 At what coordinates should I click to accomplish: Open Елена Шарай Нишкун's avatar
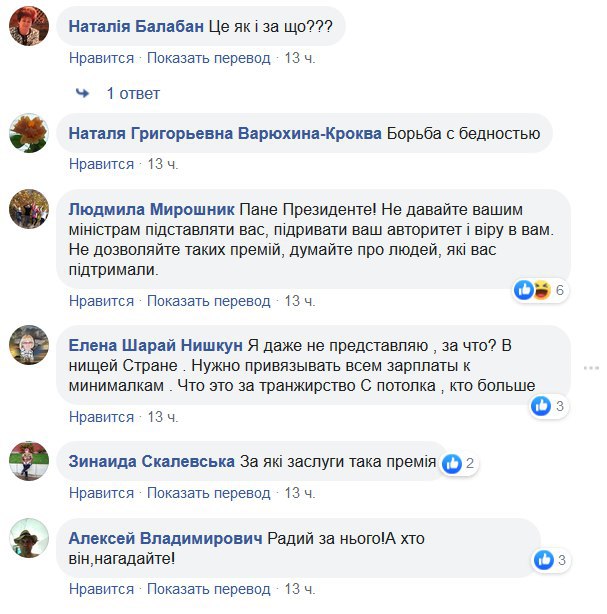(29, 346)
